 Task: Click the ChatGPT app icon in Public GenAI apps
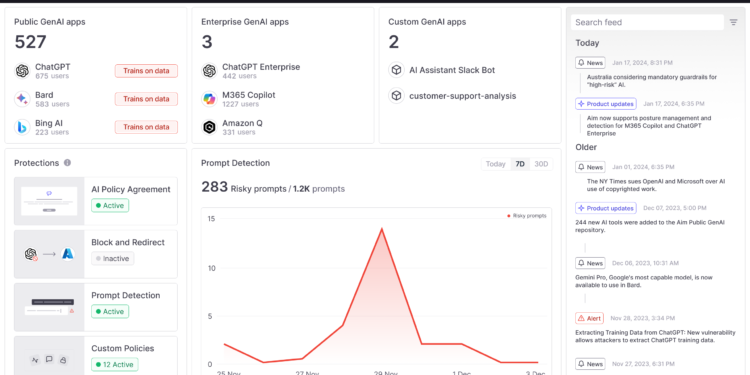[x=22, y=71]
